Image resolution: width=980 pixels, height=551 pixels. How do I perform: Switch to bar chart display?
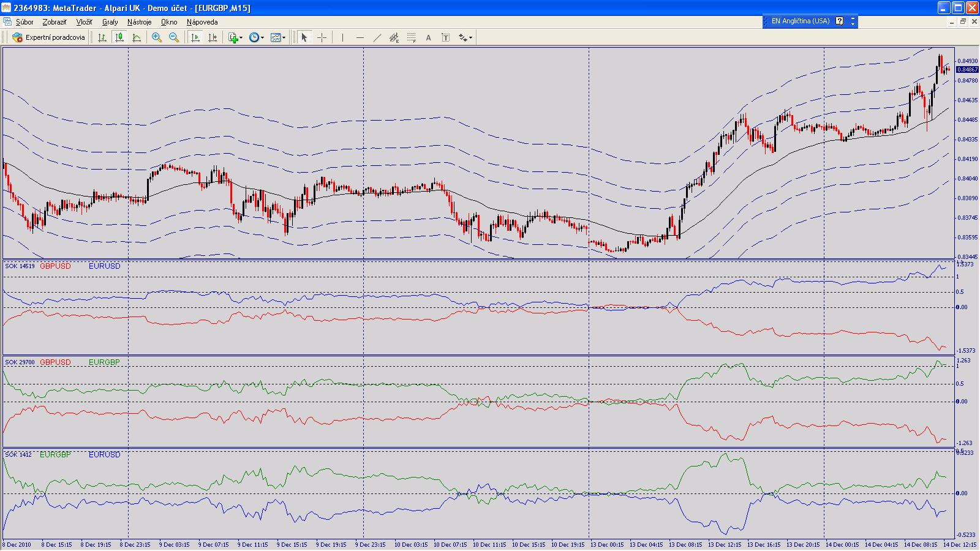[x=102, y=37]
